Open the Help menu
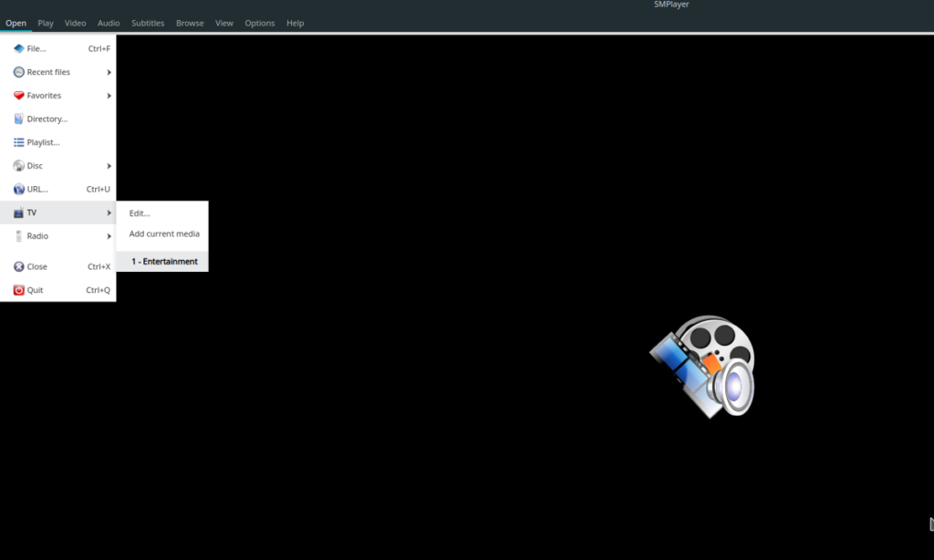The image size is (934, 560). tap(295, 23)
